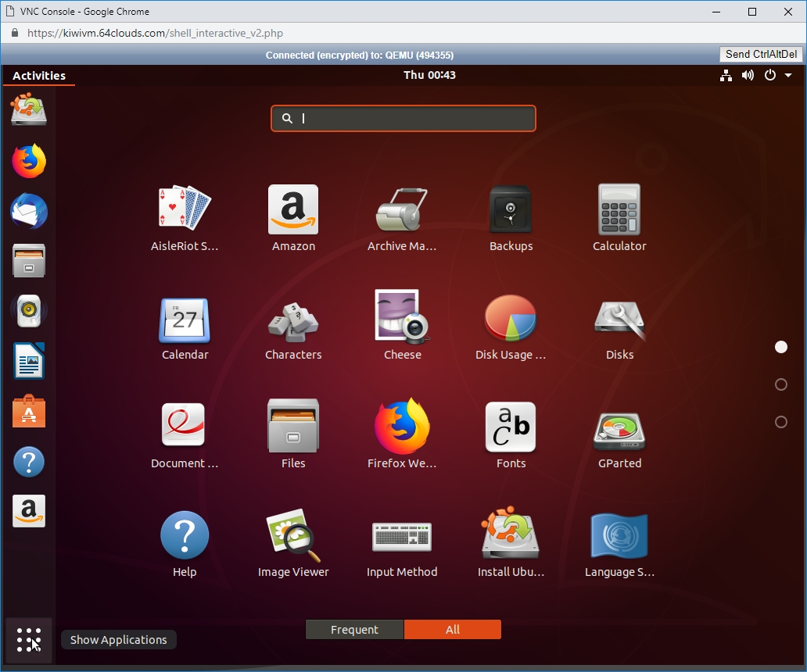Open AisleRiot Solitaire cards icon
This screenshot has width=807, height=672.
click(x=185, y=210)
